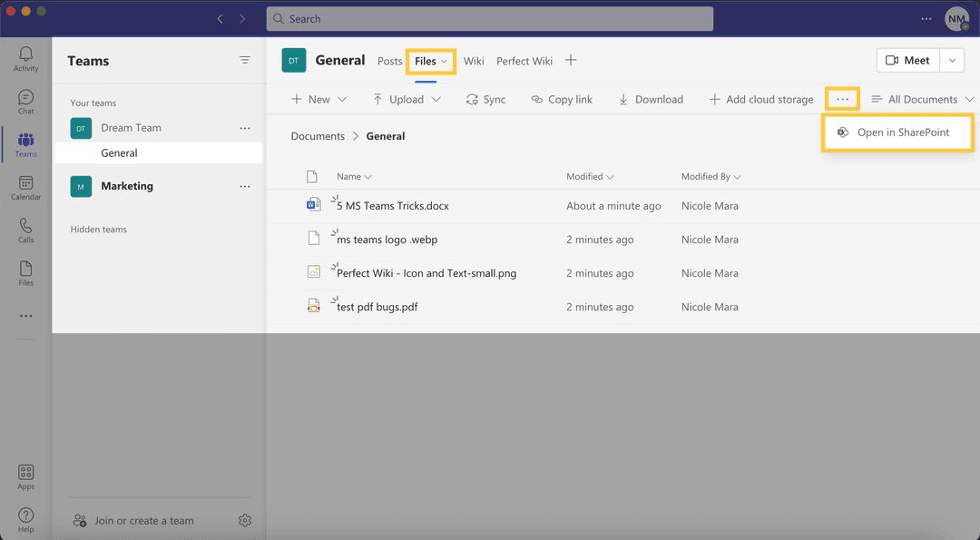Open the Perfect Wiki tab

(524, 61)
